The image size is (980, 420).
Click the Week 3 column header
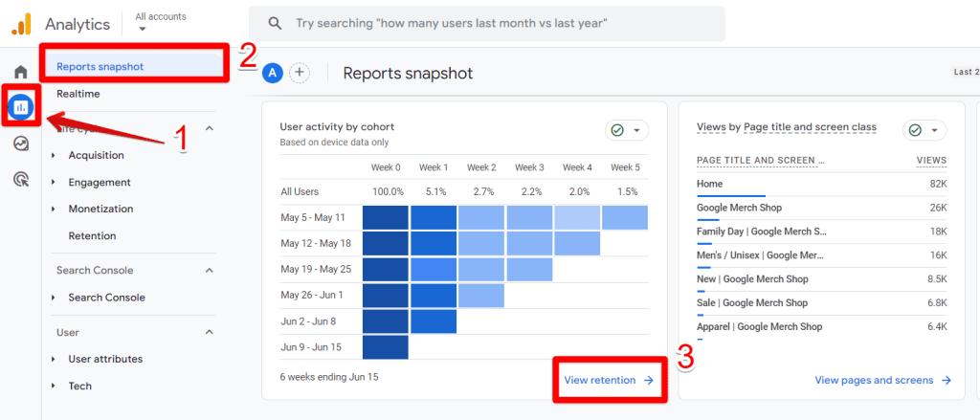pos(529,167)
